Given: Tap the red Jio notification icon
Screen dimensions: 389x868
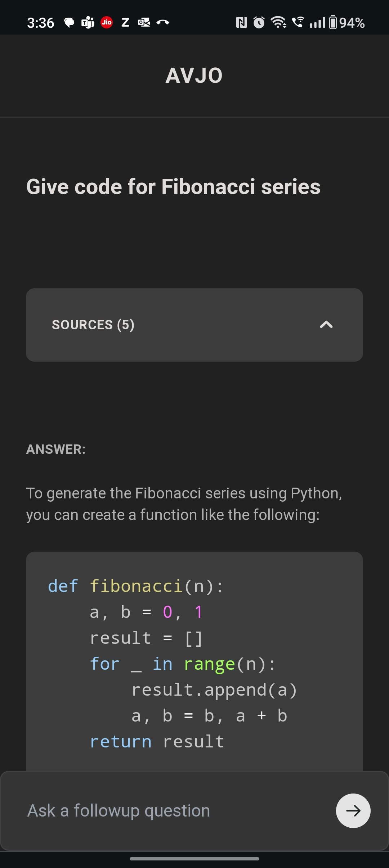Looking at the screenshot, I should (107, 23).
